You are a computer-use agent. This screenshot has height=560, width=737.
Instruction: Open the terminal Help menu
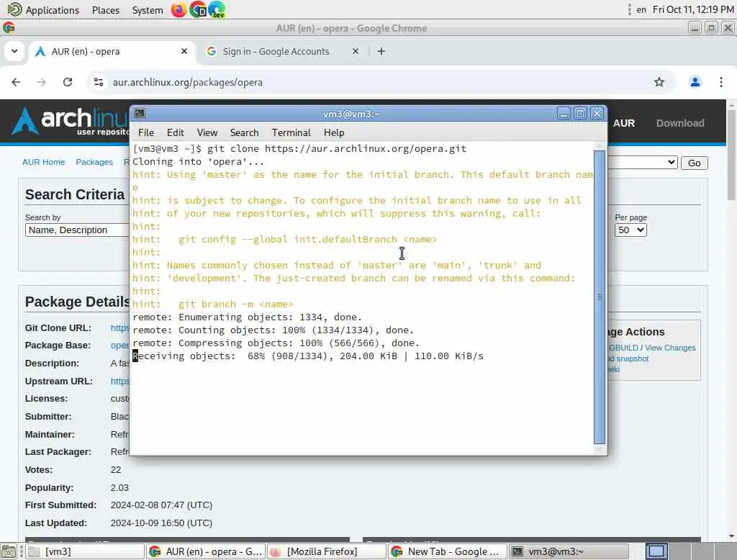point(334,132)
